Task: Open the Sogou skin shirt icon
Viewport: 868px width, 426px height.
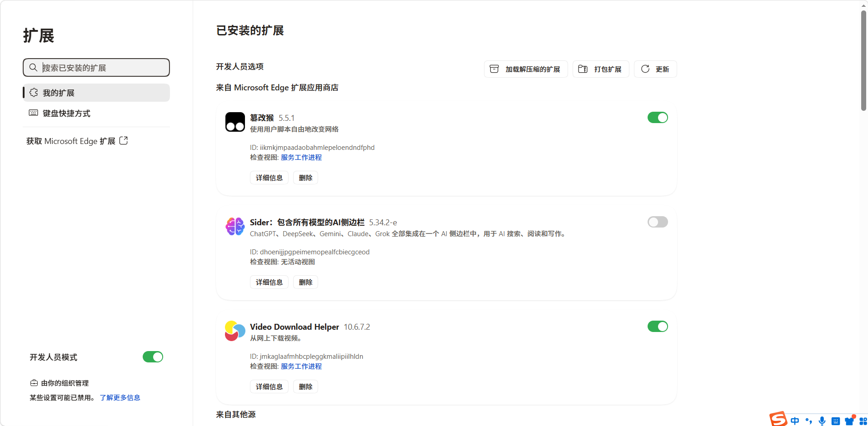Action: click(x=849, y=421)
